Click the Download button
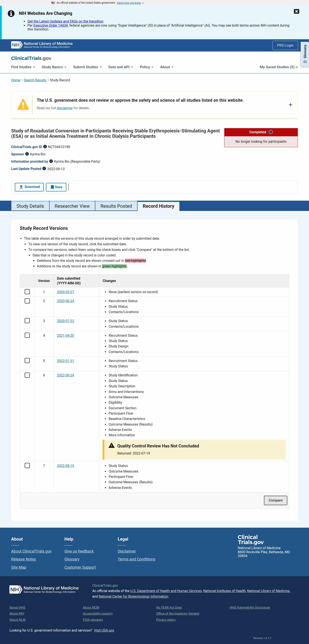Screen dimensions: 309x644 click(29, 187)
